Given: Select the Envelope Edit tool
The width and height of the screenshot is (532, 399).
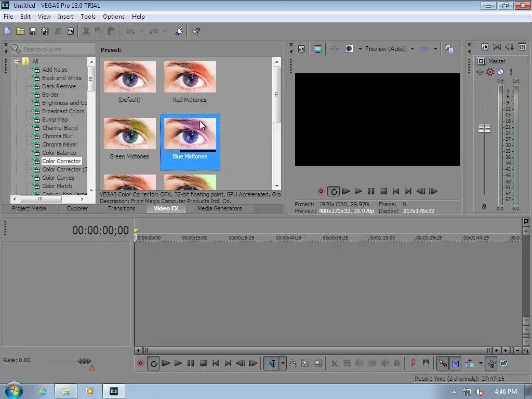Looking at the screenshot, I should tap(293, 363).
